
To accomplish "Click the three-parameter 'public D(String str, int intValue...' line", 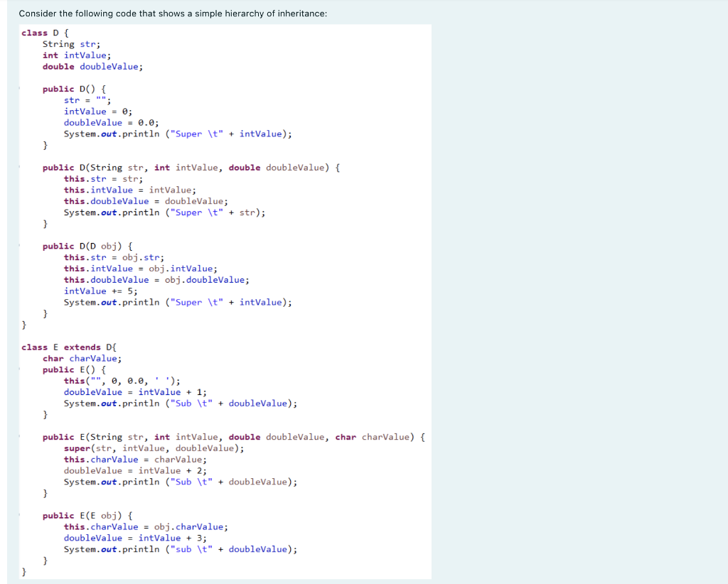I will 191,168.
